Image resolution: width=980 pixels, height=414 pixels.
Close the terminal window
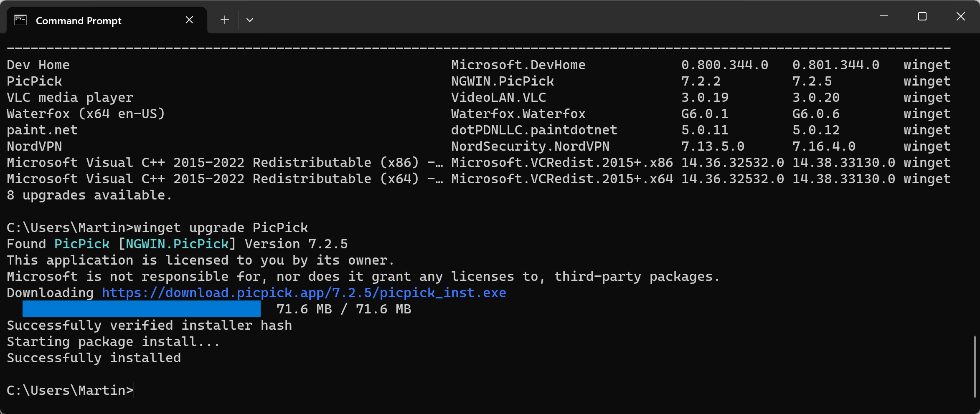(x=961, y=17)
